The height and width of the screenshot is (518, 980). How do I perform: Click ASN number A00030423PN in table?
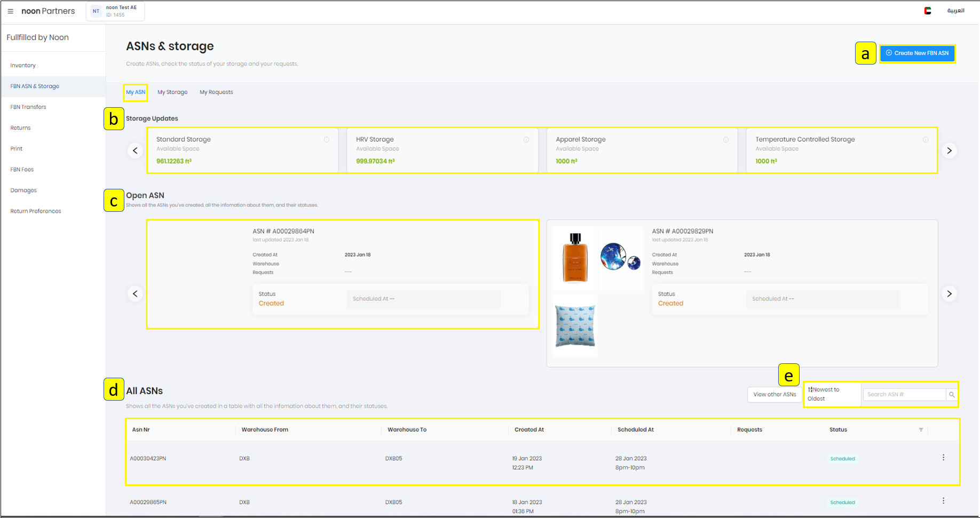tap(148, 459)
